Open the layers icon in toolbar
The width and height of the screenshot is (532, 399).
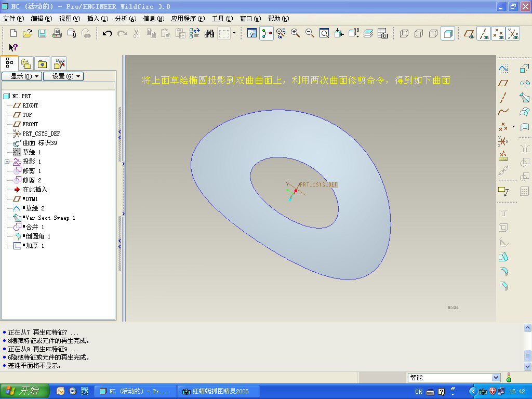pos(368,33)
